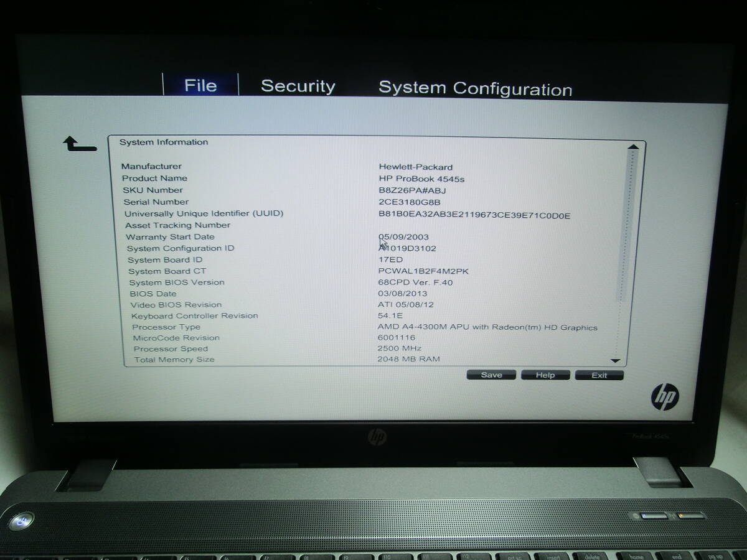Select the B8Z26PA#ABJ value
The image size is (747, 560).
tap(412, 190)
